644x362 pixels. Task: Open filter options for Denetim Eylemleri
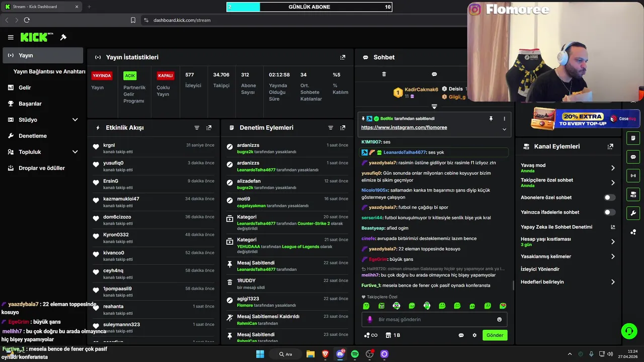pos(331,128)
